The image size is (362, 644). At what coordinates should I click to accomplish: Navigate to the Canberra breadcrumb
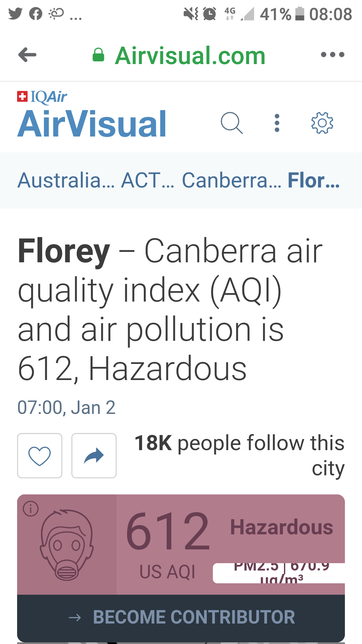[x=231, y=180]
